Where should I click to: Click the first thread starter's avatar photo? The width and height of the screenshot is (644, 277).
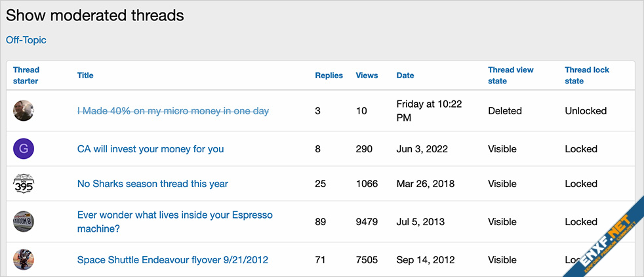tap(24, 111)
